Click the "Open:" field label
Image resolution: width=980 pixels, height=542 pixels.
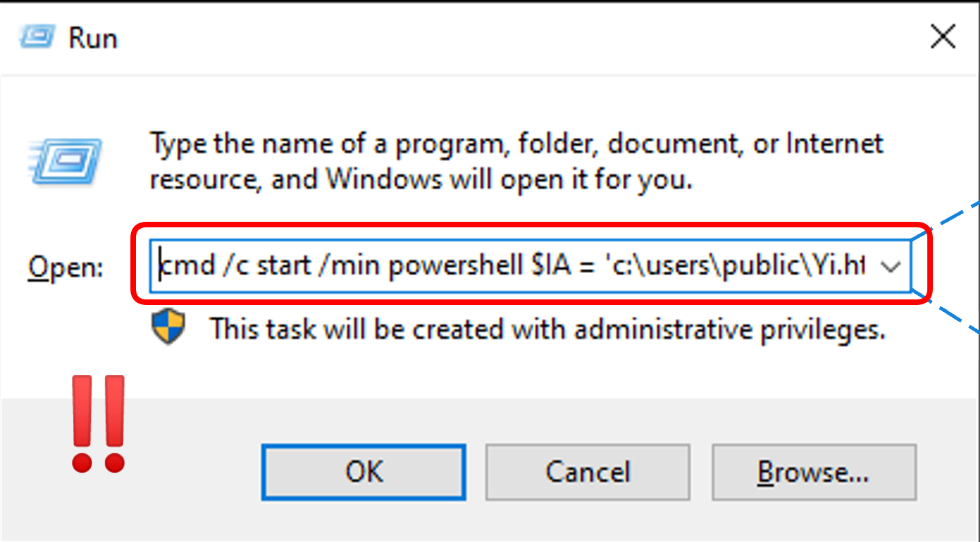click(x=66, y=267)
